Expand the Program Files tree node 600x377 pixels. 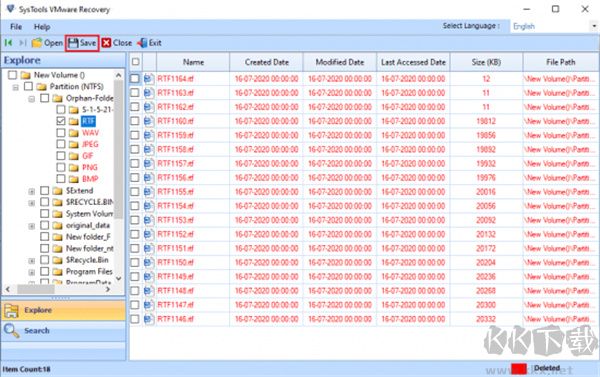pyautogui.click(x=32, y=273)
